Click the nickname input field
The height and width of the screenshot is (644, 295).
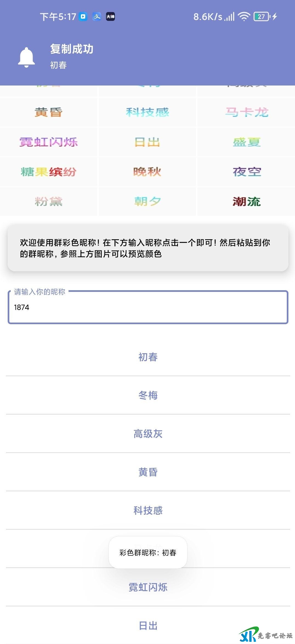pyautogui.click(x=148, y=307)
